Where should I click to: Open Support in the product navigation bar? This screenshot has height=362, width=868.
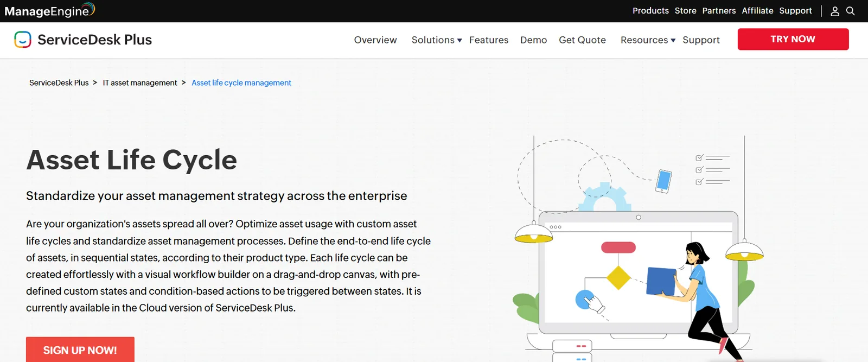pos(701,40)
